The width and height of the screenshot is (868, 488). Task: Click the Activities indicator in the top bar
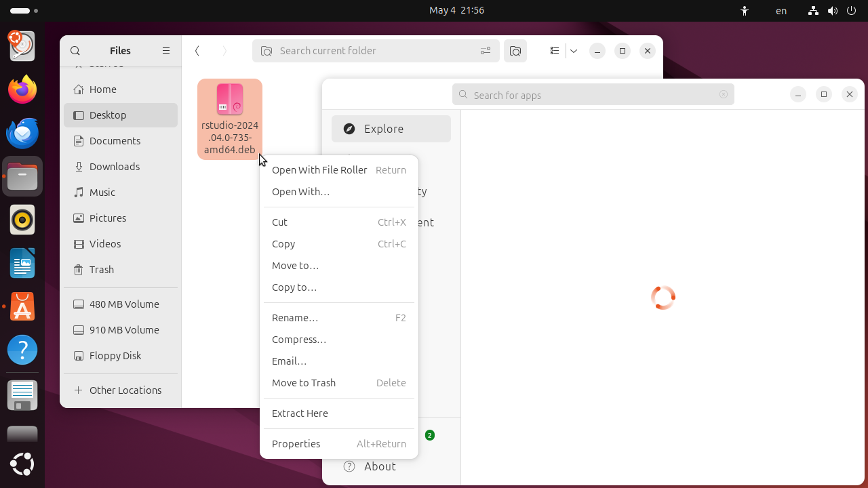point(24,11)
